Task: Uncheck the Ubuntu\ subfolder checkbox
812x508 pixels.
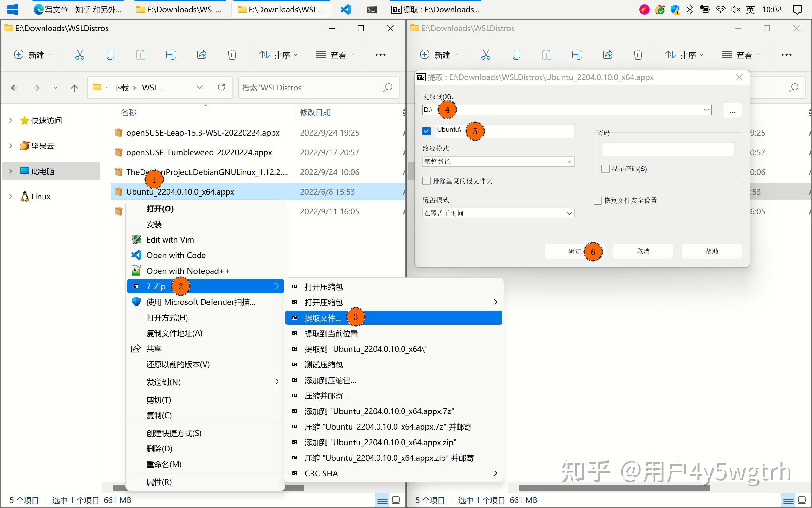Action: pos(427,131)
